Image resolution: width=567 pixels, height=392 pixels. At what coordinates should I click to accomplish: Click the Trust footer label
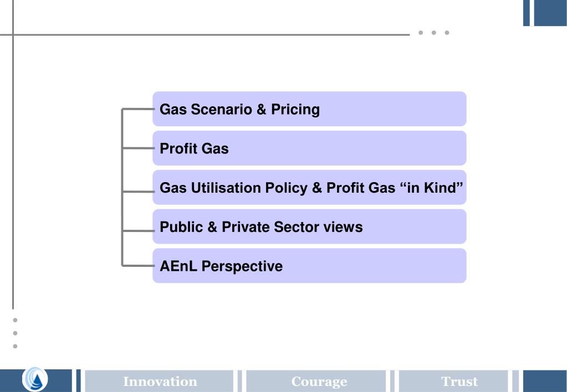click(459, 381)
